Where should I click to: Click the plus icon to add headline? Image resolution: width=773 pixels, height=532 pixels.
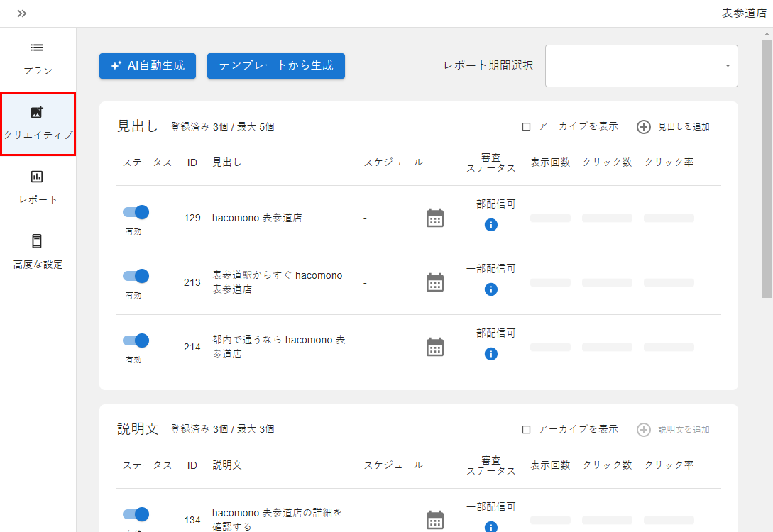pyautogui.click(x=644, y=127)
